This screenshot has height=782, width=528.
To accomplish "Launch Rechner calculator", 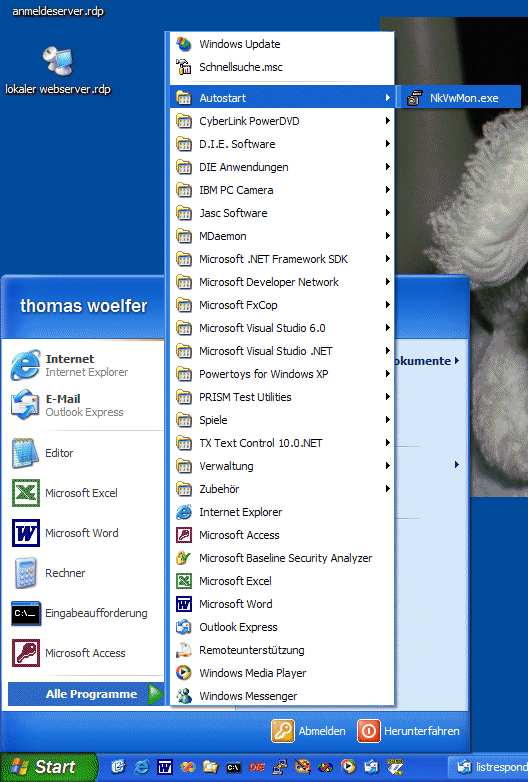I will 85,573.
